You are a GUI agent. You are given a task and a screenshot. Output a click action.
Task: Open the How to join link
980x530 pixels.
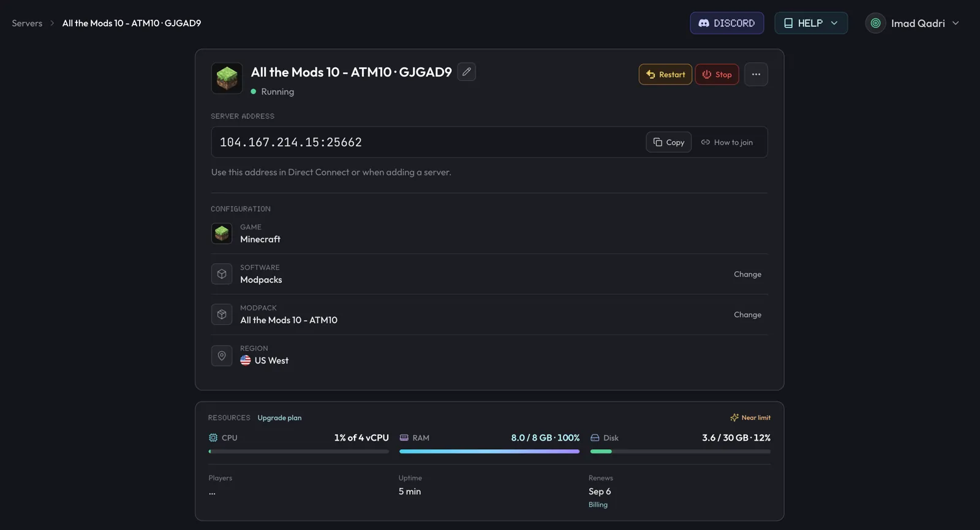727,142
